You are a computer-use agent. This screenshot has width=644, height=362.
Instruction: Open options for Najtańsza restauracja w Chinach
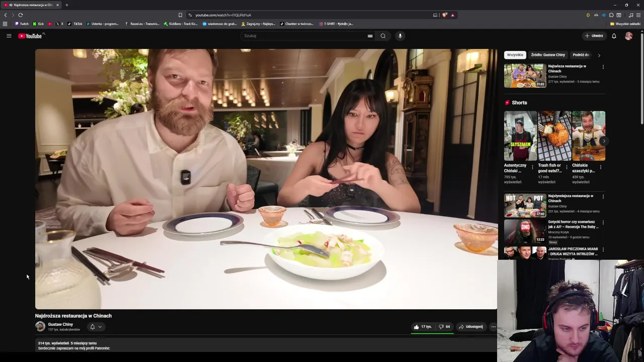(603, 67)
